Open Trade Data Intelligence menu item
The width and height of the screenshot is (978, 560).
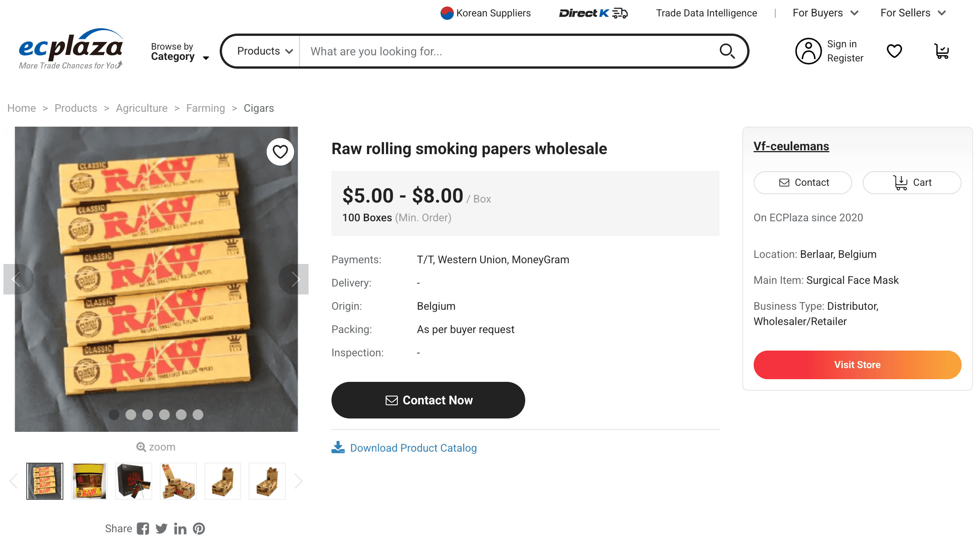tap(706, 13)
